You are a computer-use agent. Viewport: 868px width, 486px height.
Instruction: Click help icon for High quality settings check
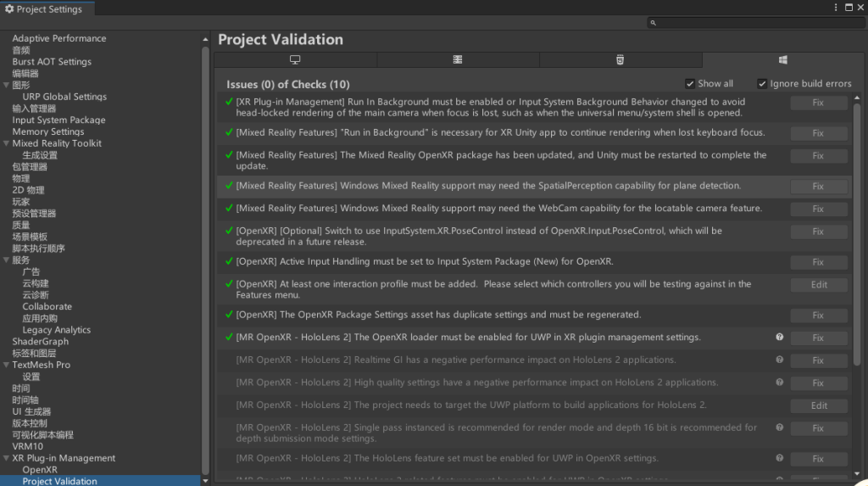click(780, 383)
